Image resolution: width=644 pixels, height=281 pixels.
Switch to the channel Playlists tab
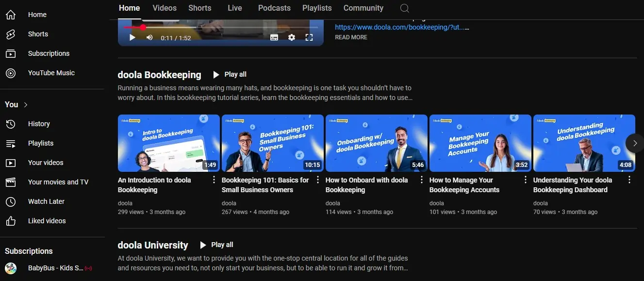[317, 8]
